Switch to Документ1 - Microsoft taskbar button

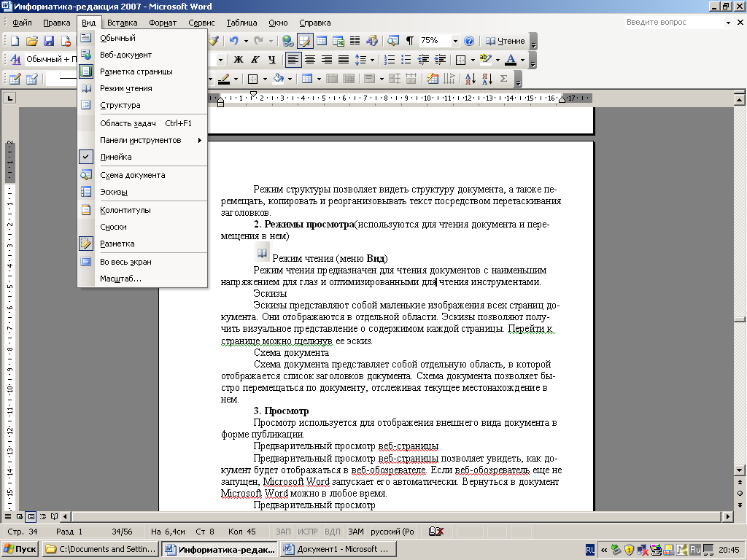point(337,549)
